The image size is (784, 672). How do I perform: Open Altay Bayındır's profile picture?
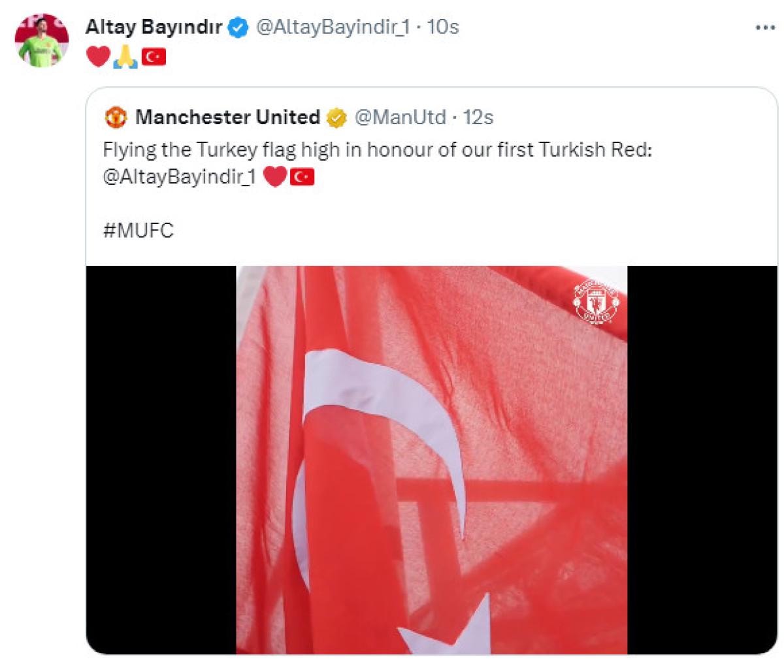pos(42,40)
